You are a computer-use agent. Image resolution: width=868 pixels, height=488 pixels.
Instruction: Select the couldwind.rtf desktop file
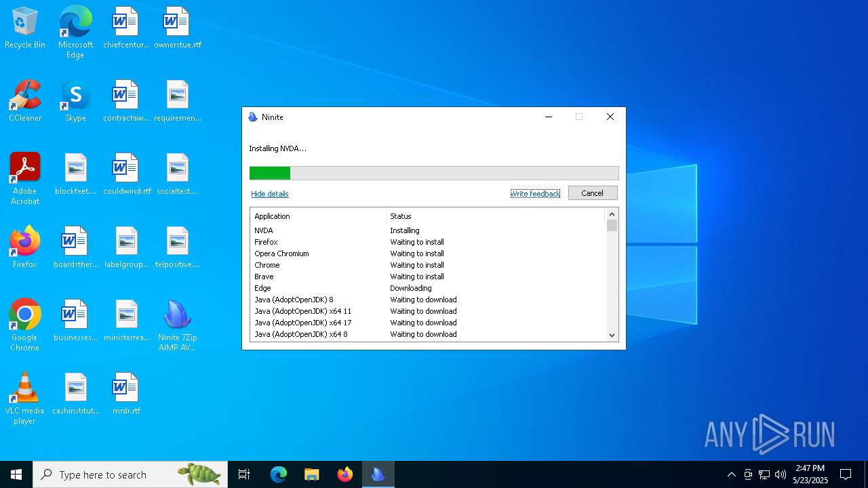tap(127, 175)
